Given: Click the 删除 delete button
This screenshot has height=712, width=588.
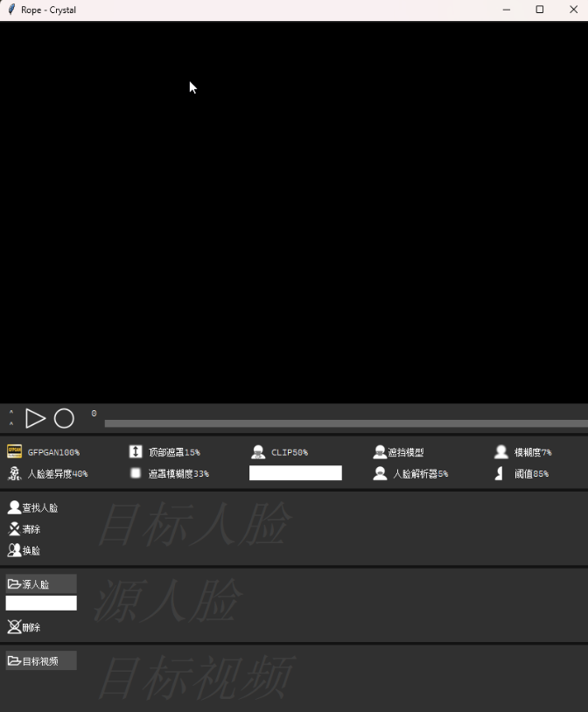Looking at the screenshot, I should tap(24, 627).
